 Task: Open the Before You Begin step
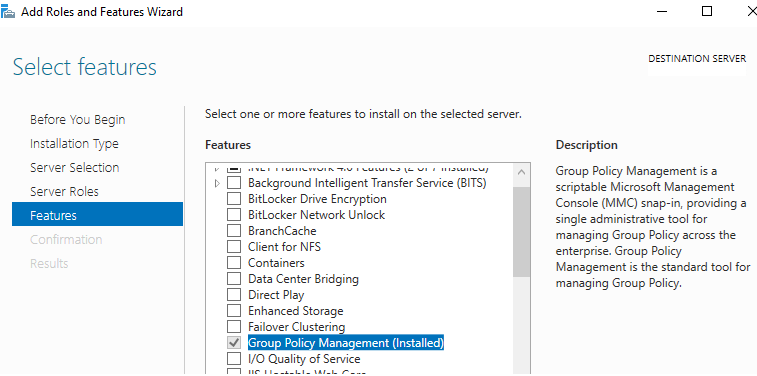click(78, 120)
